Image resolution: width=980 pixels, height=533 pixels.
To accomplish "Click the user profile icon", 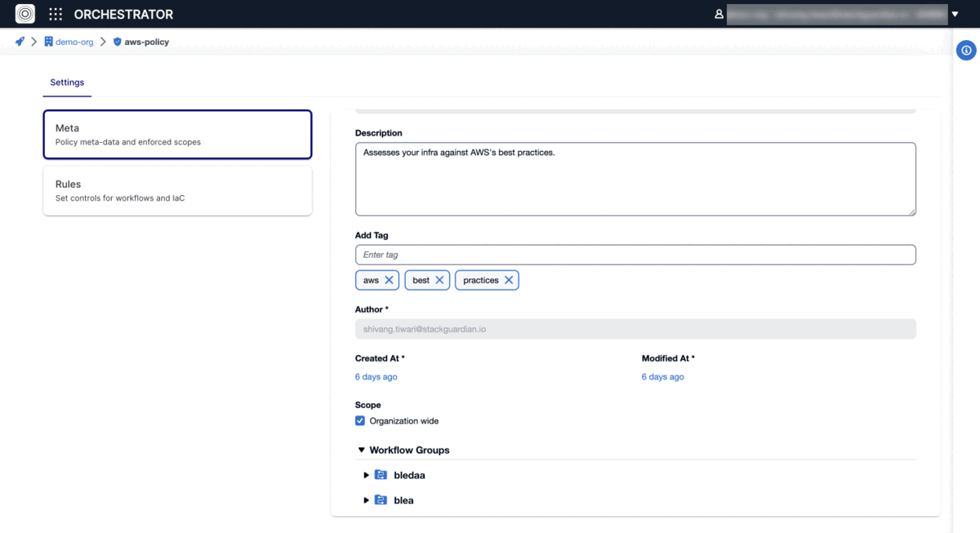I will click(x=719, y=14).
